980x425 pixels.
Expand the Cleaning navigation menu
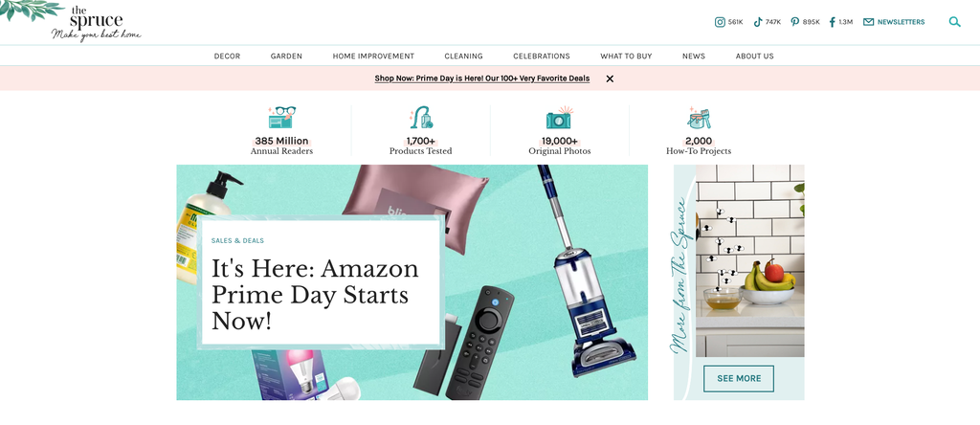[x=464, y=56]
